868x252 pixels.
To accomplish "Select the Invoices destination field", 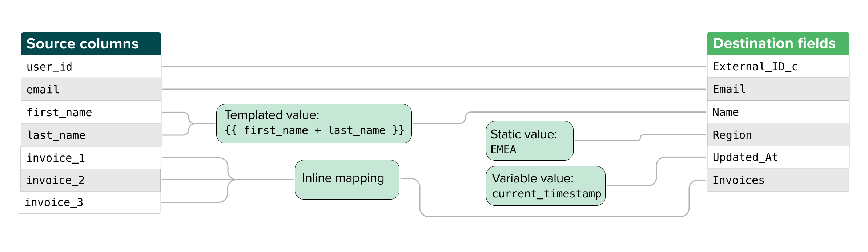I will [778, 180].
